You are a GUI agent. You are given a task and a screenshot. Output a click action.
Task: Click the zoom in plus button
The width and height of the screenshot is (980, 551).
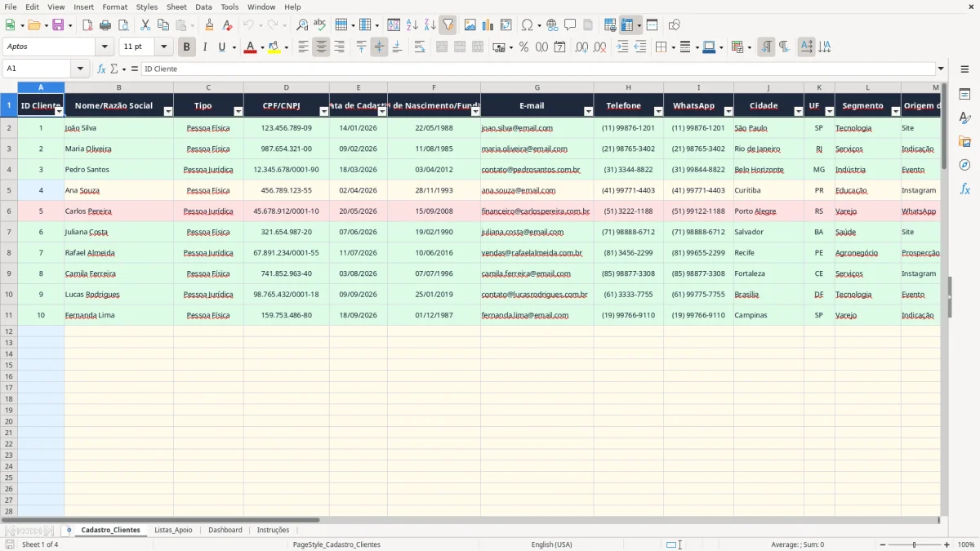(947, 544)
